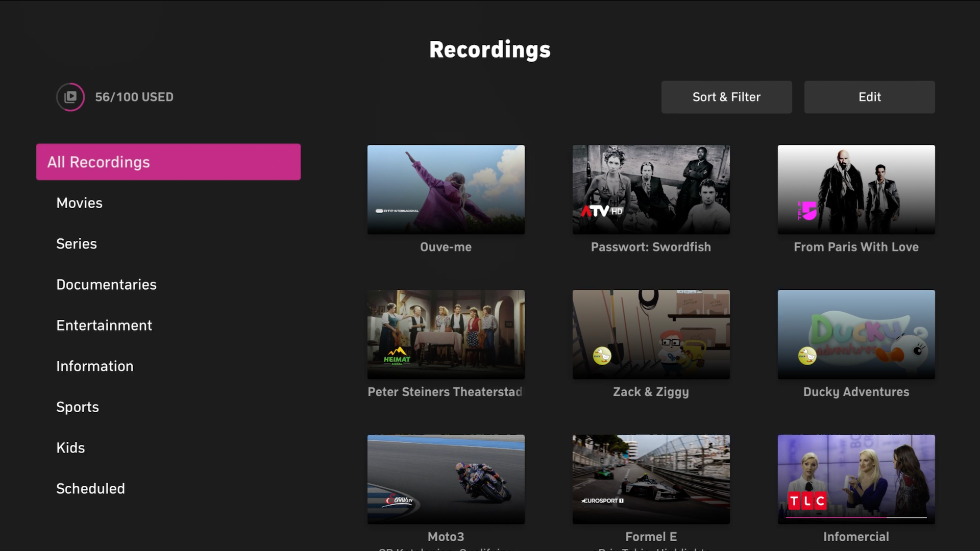Click the "Peter Steiners Theaterstad" title text
980x551 pixels.
tap(445, 392)
